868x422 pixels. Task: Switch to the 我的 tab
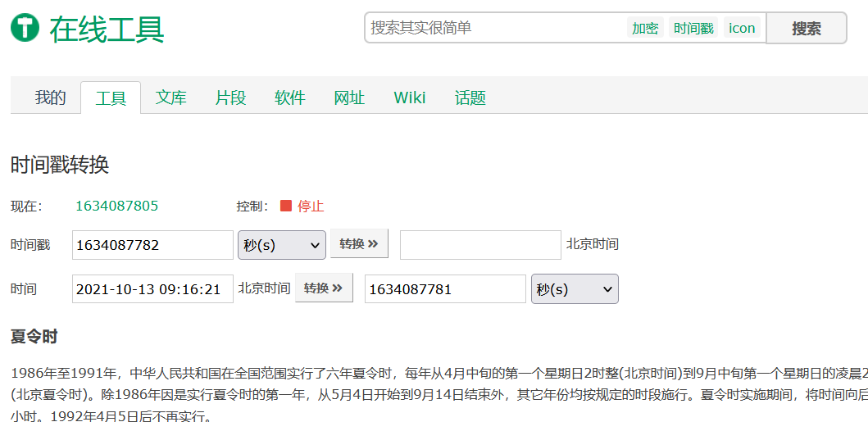(x=50, y=98)
